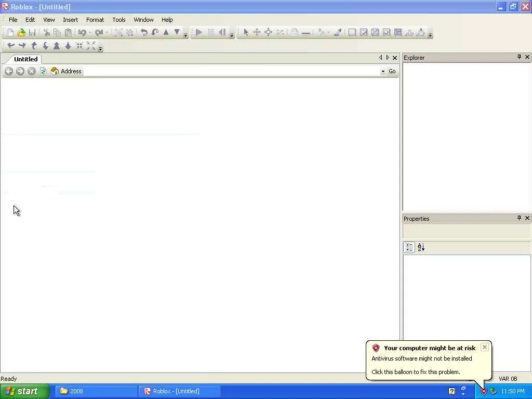Toggle the Properties panel pin
532x399 pixels.
coord(519,218)
